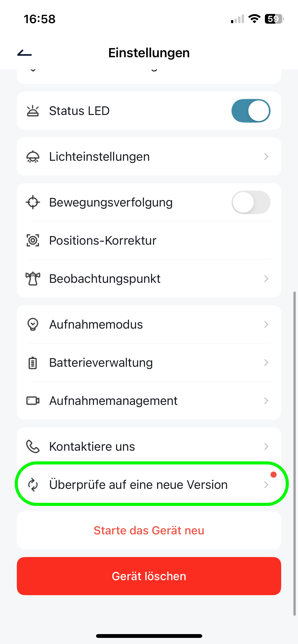Open the Kontaktiere uns entry

pyautogui.click(x=149, y=447)
